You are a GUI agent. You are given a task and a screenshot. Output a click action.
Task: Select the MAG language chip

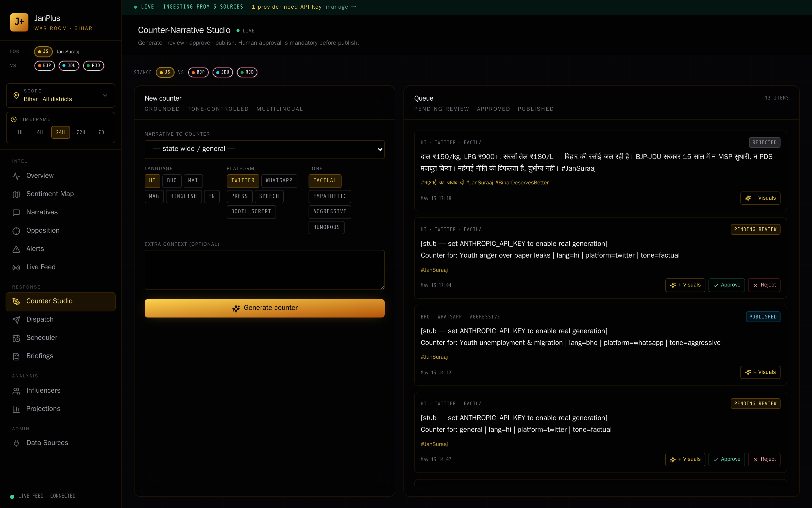pos(154,197)
